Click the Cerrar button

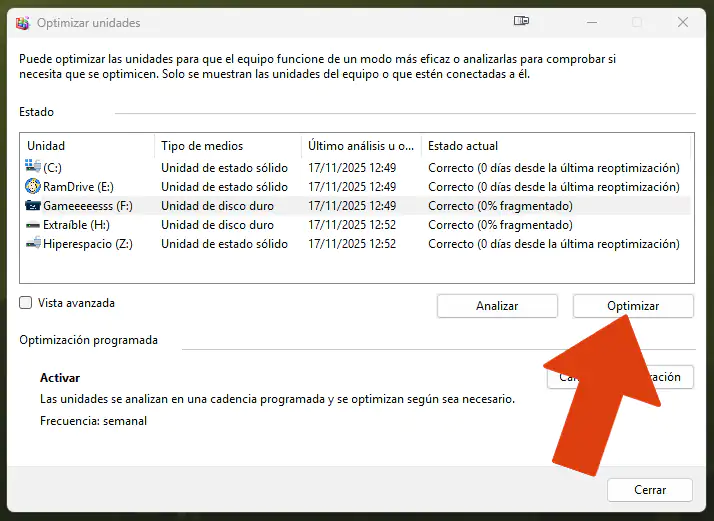[x=650, y=490]
